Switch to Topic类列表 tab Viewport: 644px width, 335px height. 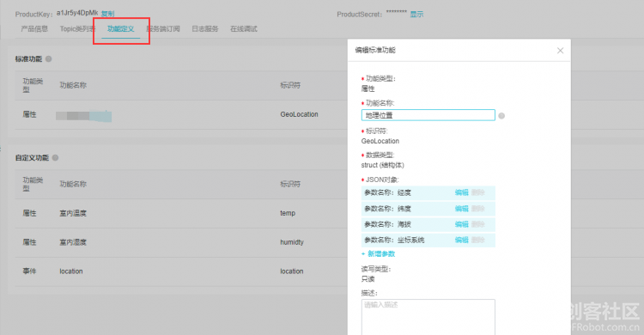click(x=77, y=28)
